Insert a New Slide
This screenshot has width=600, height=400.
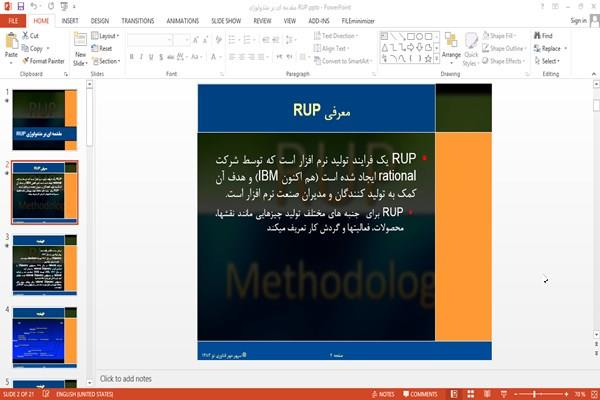coord(80,49)
